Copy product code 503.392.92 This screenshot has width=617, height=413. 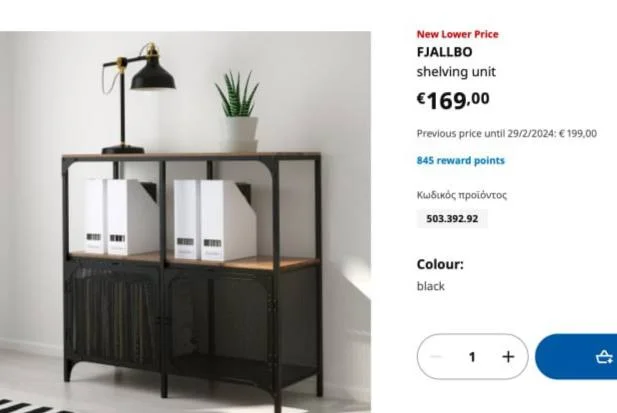point(452,219)
